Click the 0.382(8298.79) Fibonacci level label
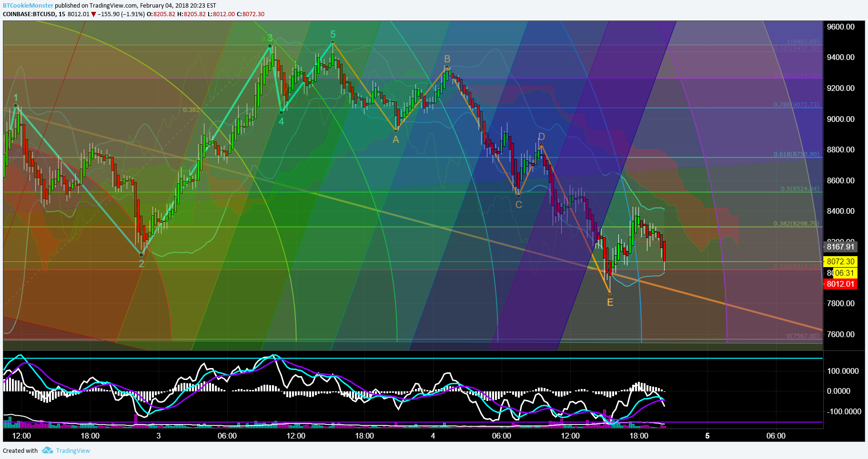The width and height of the screenshot is (868, 459). (x=797, y=224)
